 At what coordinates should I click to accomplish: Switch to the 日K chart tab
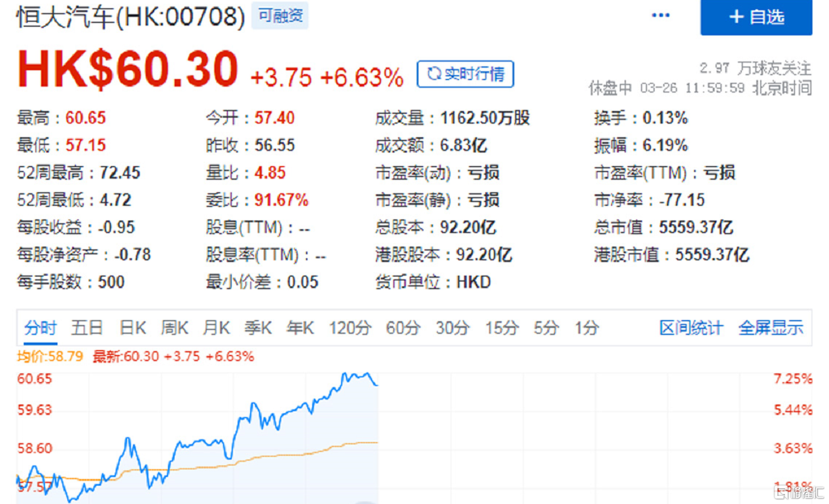pyautogui.click(x=132, y=327)
